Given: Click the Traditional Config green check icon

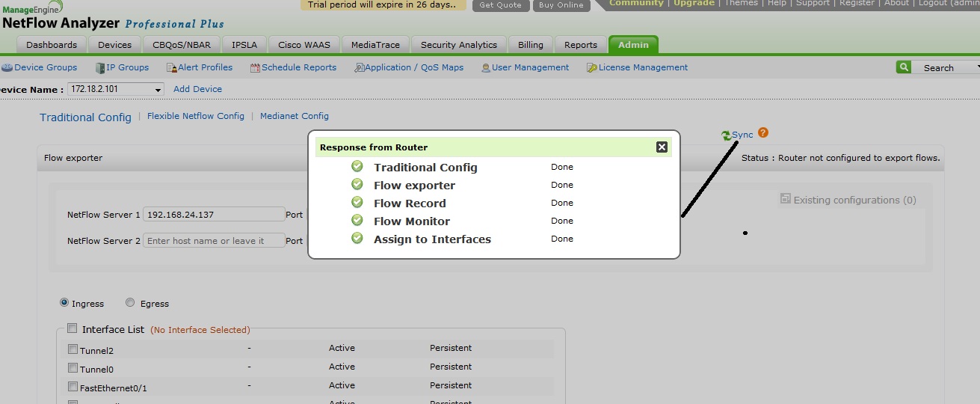Looking at the screenshot, I should click(x=357, y=166).
